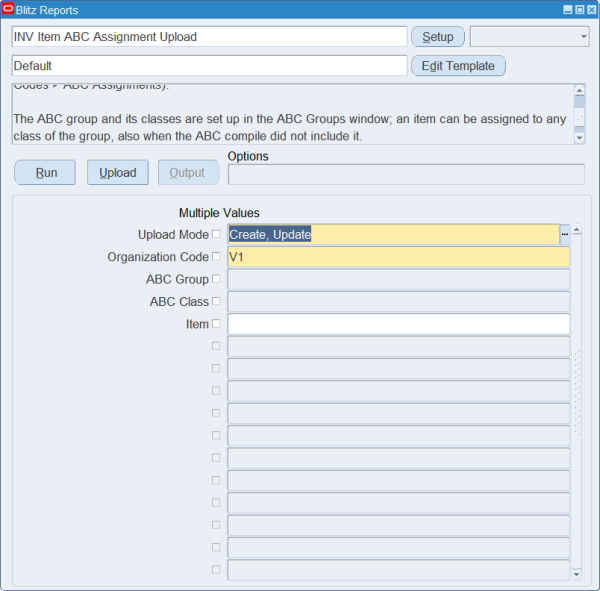Enable multiple values for ABC Class
Image resolution: width=600 pixels, height=591 pixels.
pyautogui.click(x=216, y=301)
